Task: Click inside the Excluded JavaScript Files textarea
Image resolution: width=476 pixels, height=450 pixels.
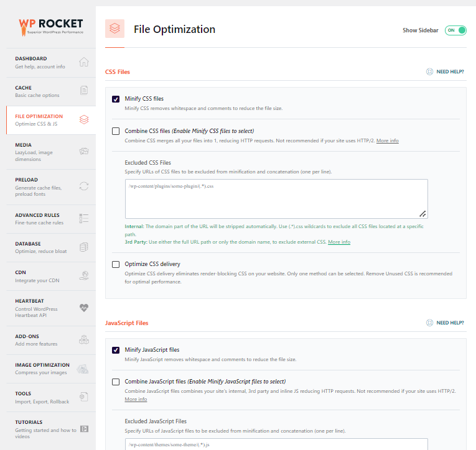Action: [276, 444]
